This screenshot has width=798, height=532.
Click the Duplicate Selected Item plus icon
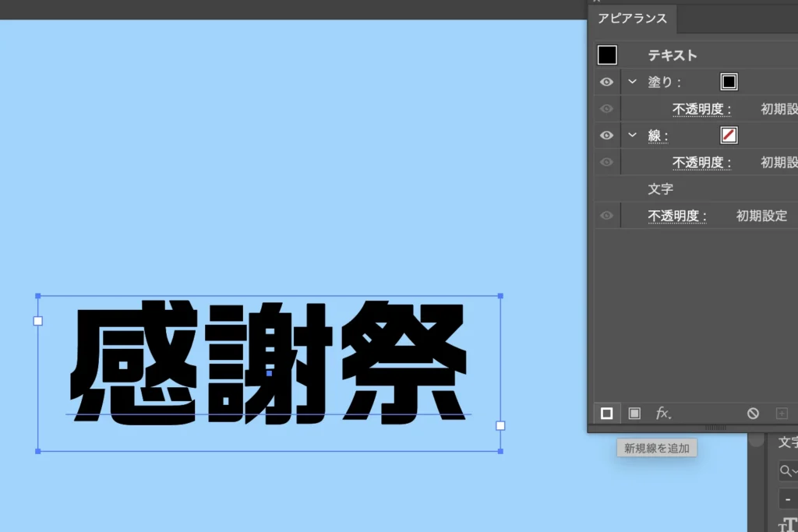click(x=782, y=414)
